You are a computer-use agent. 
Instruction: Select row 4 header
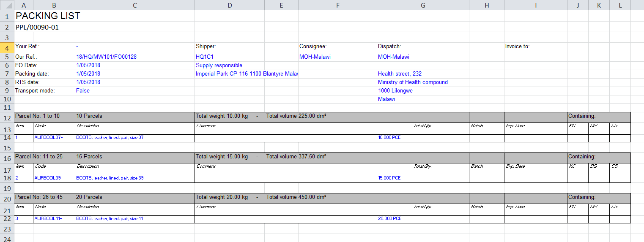[7, 47]
